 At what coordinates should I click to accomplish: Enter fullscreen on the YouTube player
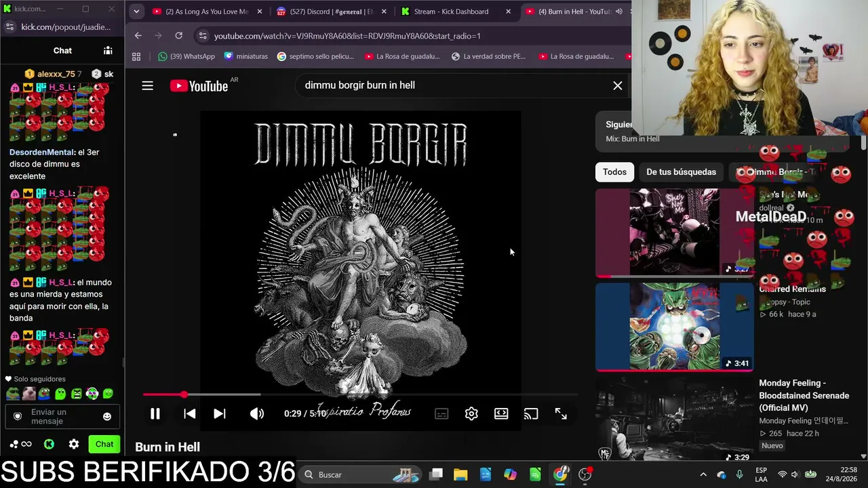[561, 413]
